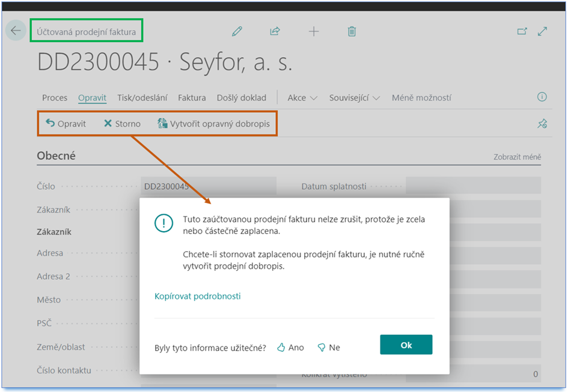
Task: Click the info circle icon
Action: click(x=542, y=97)
